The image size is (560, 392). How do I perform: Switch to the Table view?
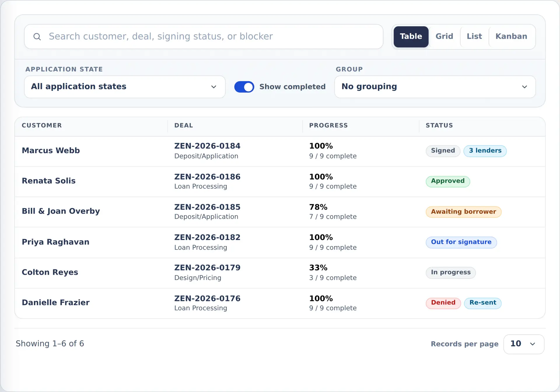(x=411, y=36)
